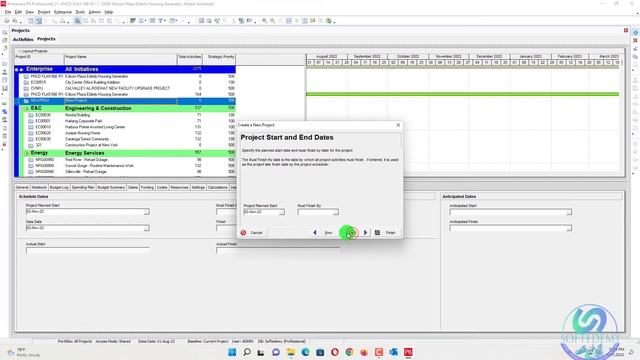Open the Anticipated Finish date picker
The image size is (640, 360).
pos(569,228)
